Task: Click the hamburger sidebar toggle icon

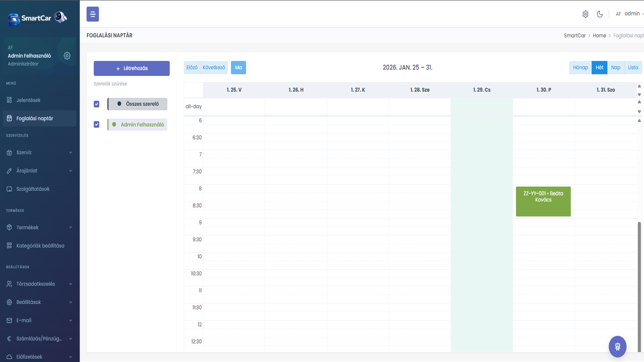Action: click(93, 14)
